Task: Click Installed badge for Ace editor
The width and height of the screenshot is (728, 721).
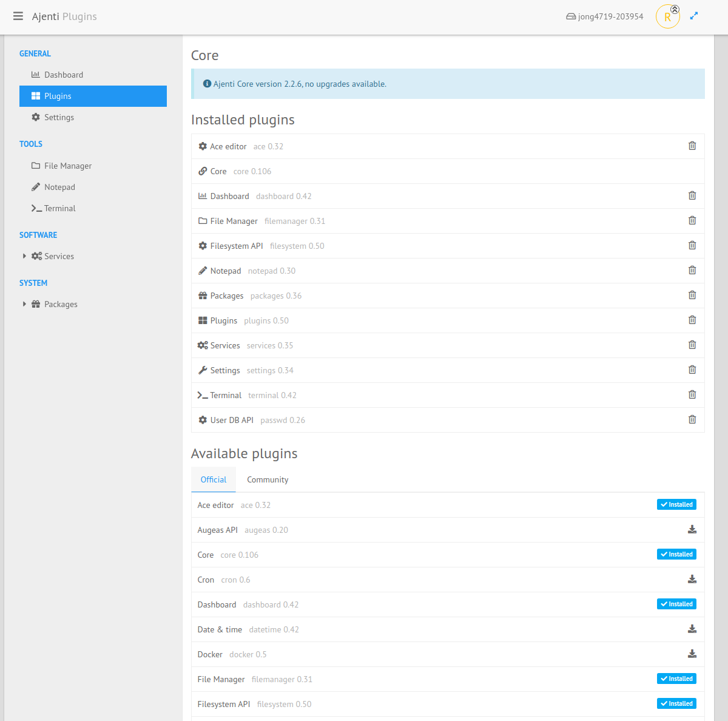Action: (676, 504)
